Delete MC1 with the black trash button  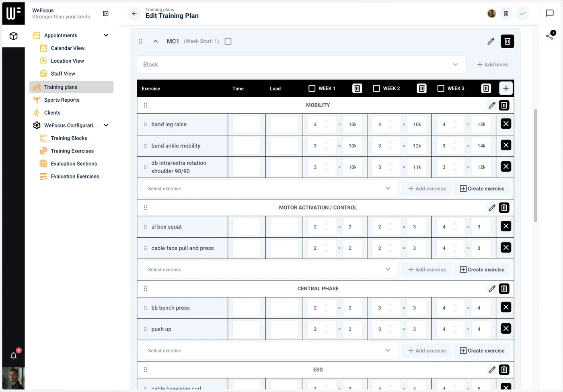click(508, 41)
